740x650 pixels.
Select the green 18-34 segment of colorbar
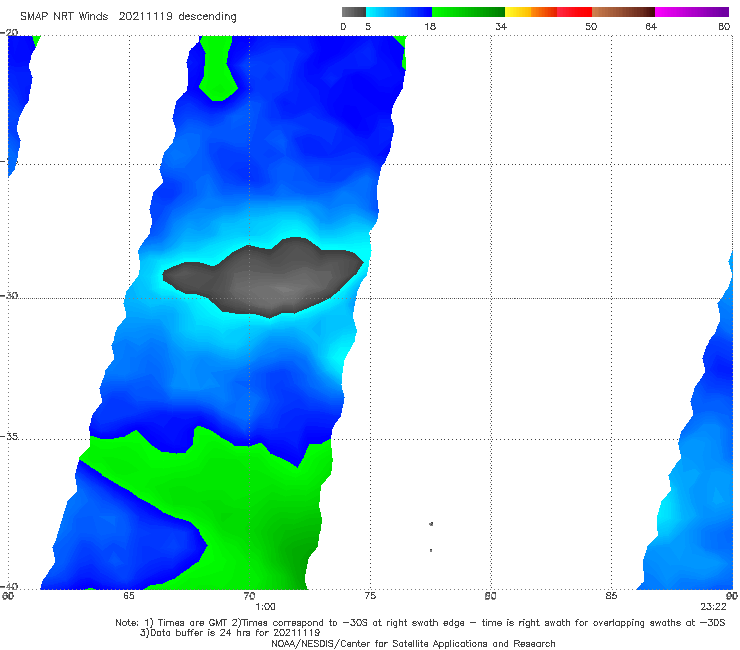(468, 12)
